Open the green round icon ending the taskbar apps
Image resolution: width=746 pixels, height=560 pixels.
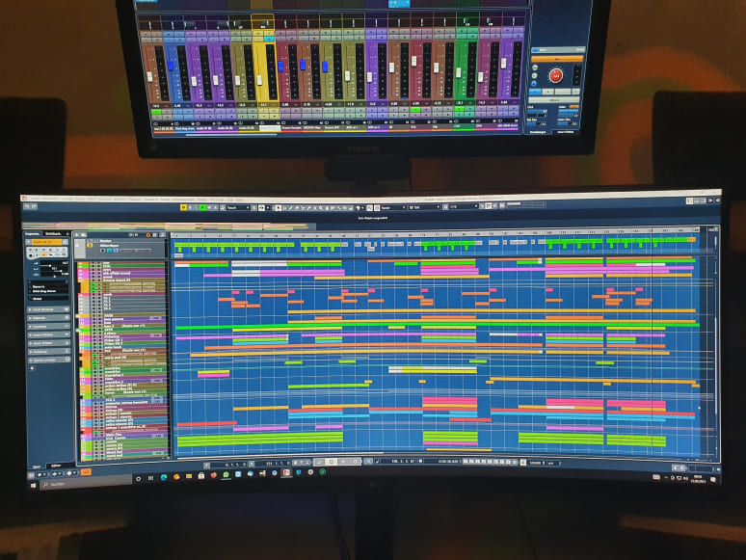coord(323,472)
